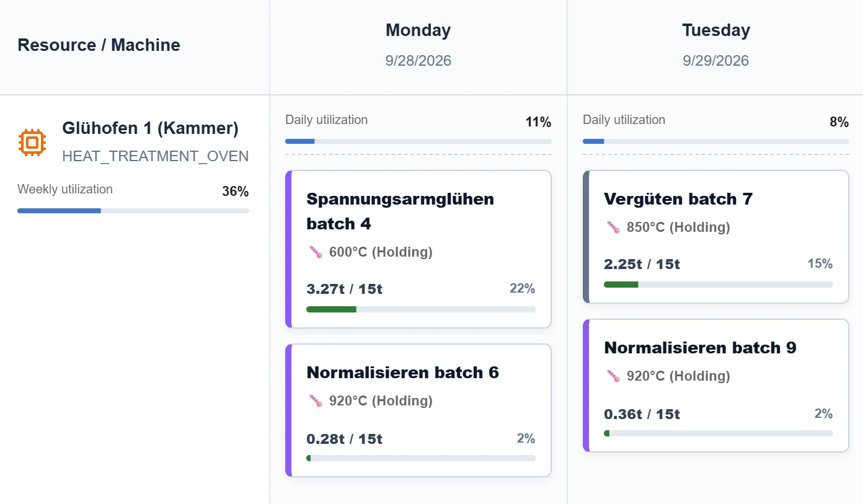Open the Spannungsarmglühen batch 4 card

click(x=418, y=249)
